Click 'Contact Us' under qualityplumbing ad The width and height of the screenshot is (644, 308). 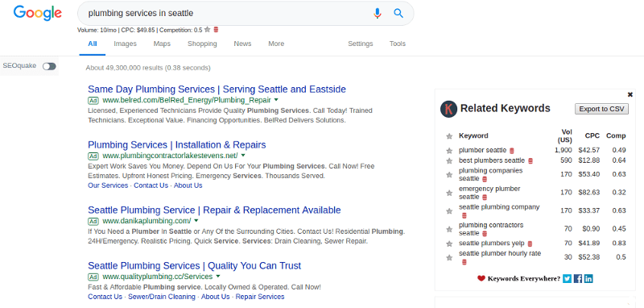pyautogui.click(x=105, y=297)
